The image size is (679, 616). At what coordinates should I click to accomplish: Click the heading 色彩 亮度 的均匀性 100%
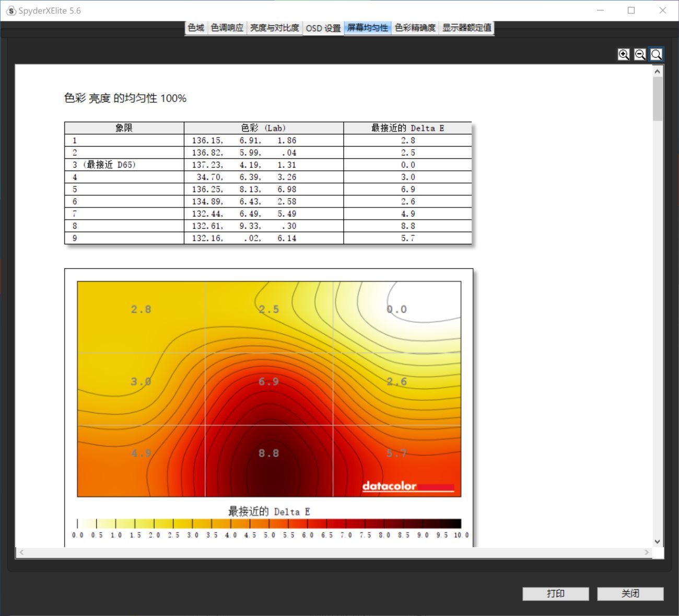click(125, 98)
